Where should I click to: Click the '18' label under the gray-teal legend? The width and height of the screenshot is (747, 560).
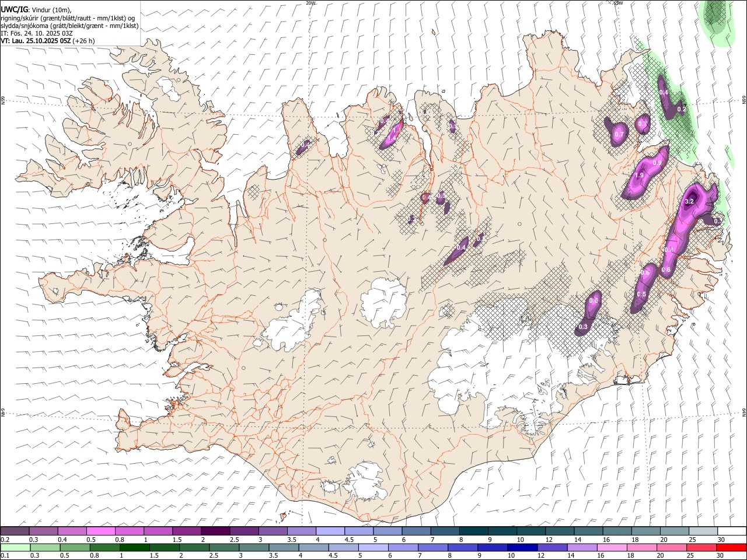point(634,539)
